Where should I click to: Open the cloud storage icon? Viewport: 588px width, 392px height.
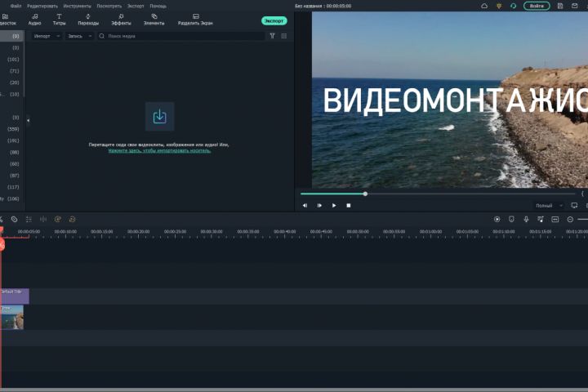coord(484,6)
